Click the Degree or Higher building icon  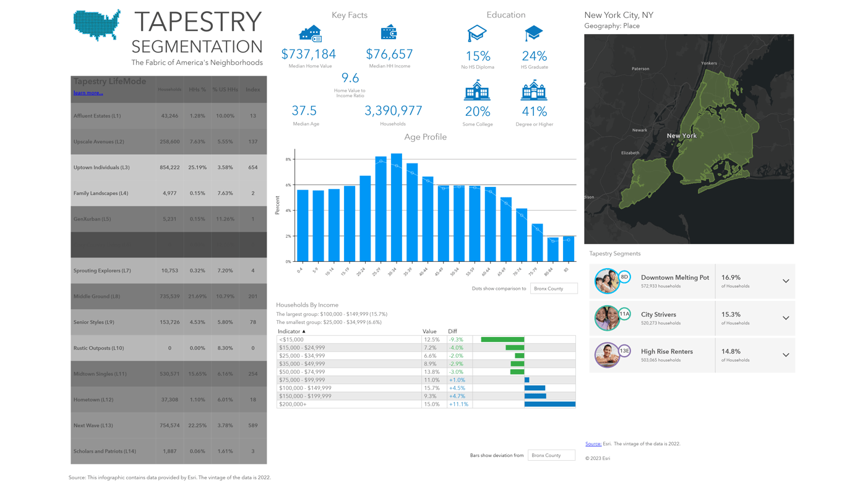(x=534, y=90)
